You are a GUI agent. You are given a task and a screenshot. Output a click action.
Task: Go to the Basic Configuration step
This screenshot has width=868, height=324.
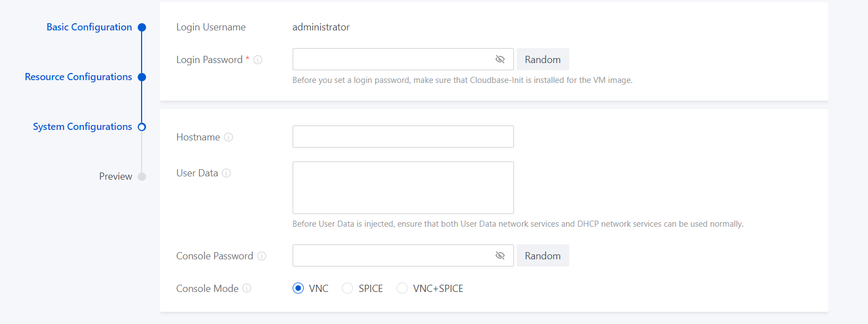[x=89, y=27]
